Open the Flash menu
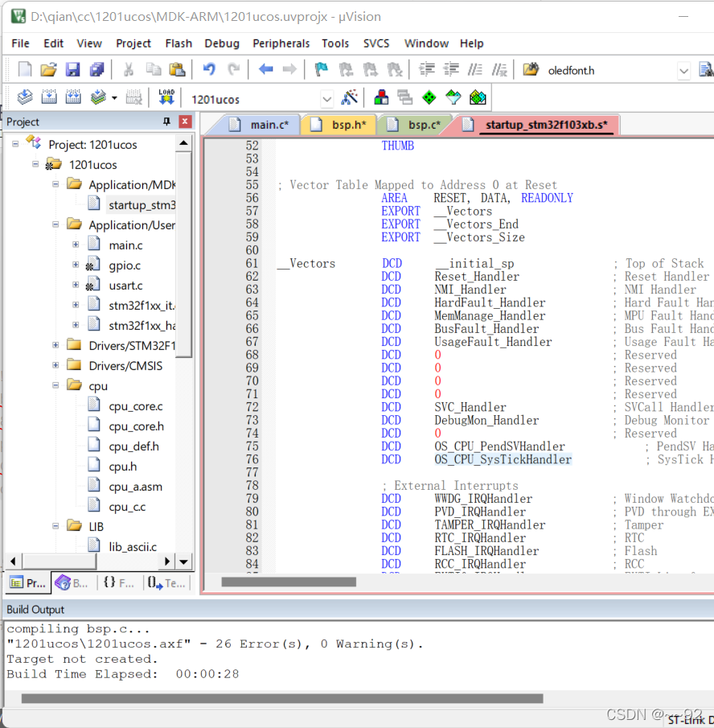714x728 pixels. (x=178, y=43)
